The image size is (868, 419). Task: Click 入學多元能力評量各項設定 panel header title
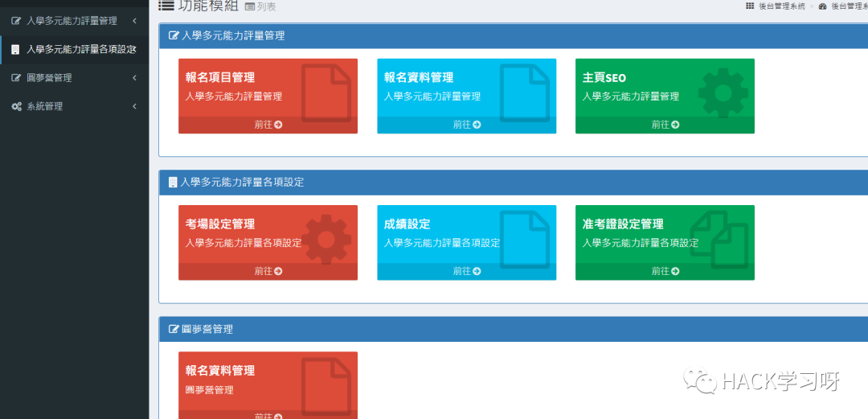tap(243, 183)
